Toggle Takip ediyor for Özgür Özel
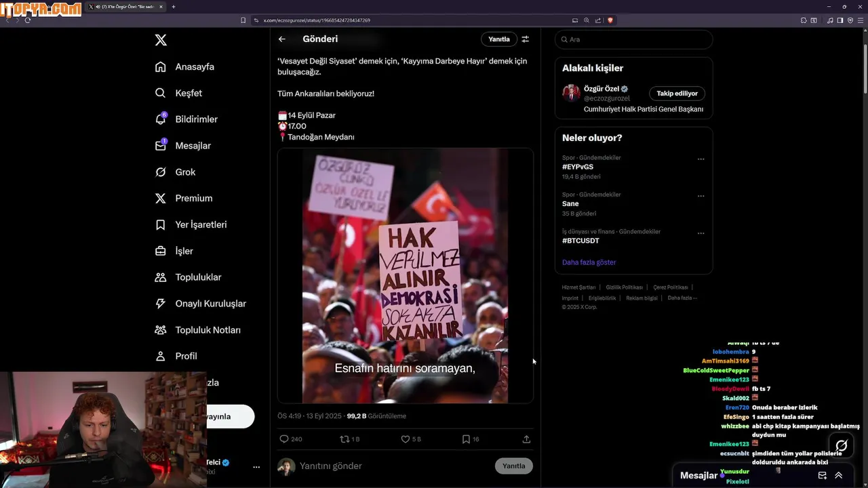The width and height of the screenshot is (868, 488). click(x=677, y=94)
